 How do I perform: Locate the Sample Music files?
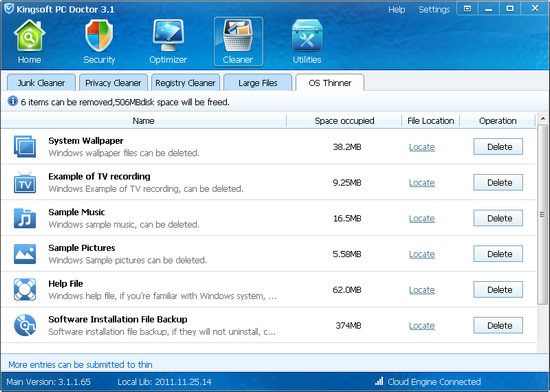click(x=422, y=218)
